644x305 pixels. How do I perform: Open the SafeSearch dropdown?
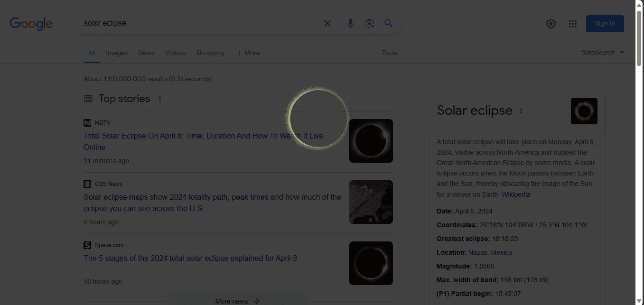[603, 53]
